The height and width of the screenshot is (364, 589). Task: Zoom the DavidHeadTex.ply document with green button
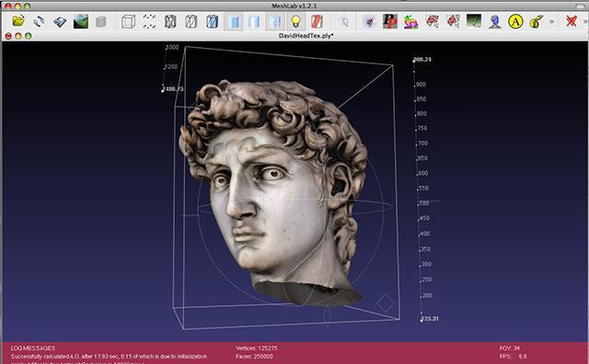click(x=29, y=36)
